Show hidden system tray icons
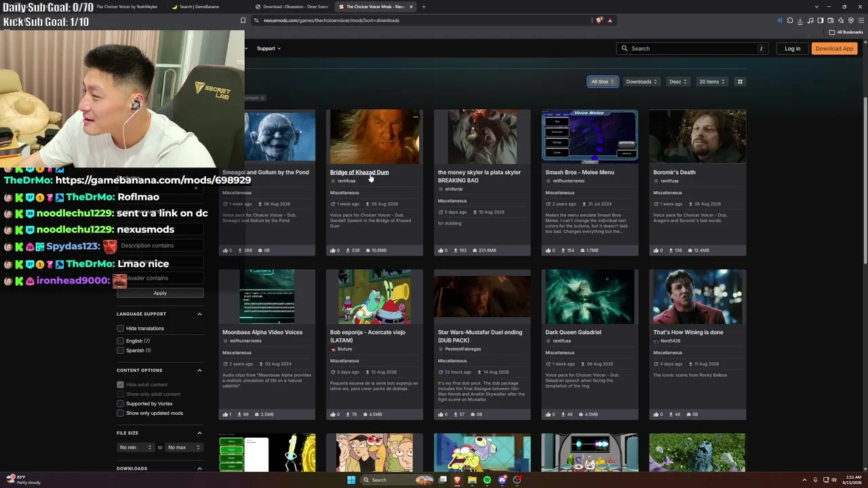The image size is (868, 488). coord(805,480)
